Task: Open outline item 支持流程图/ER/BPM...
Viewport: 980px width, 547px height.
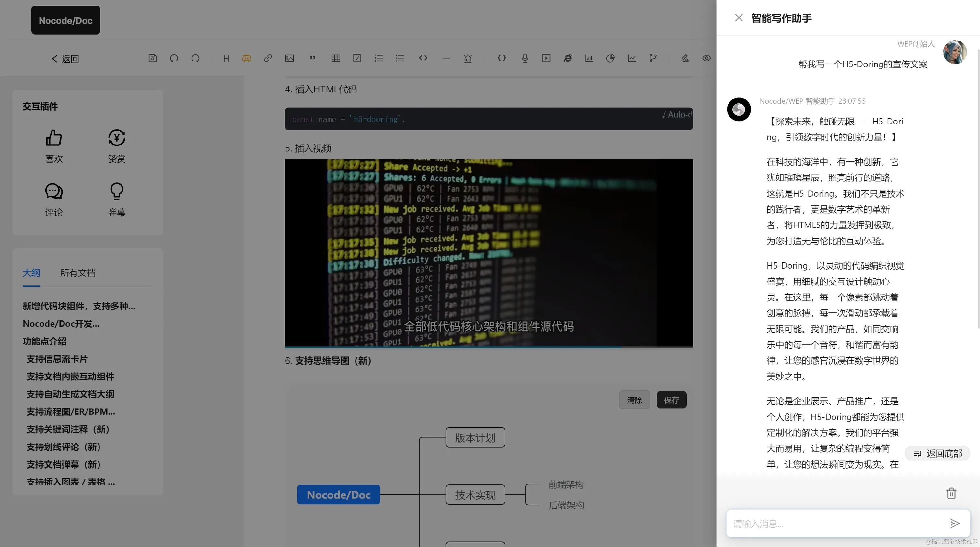Action: [70, 412]
